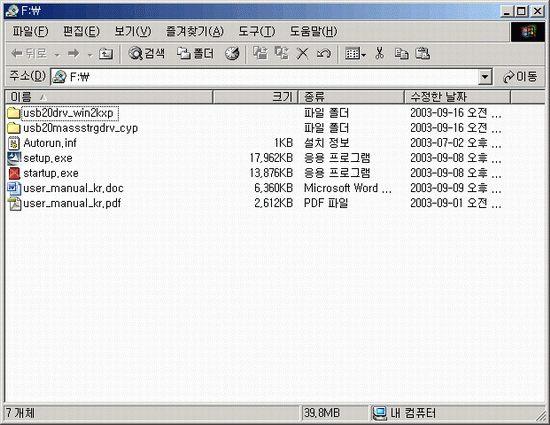Click the Autorun.inf file name
This screenshot has width=550, height=425.
(x=50, y=143)
